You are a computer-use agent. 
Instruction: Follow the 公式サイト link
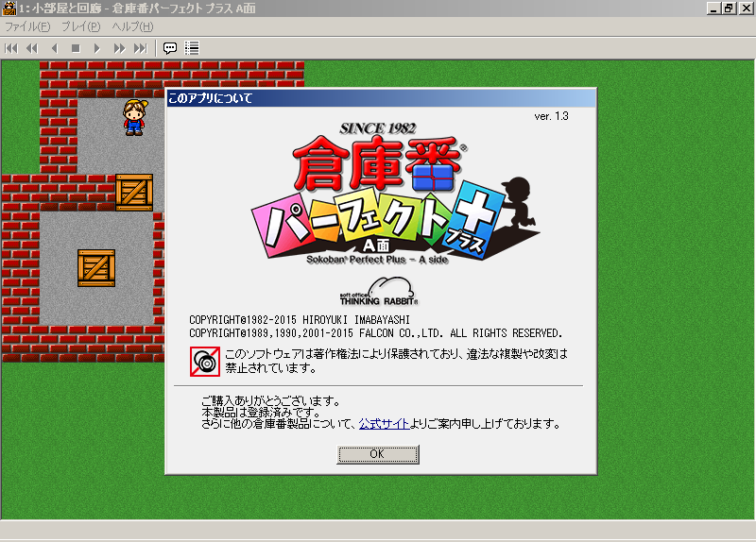(x=384, y=424)
